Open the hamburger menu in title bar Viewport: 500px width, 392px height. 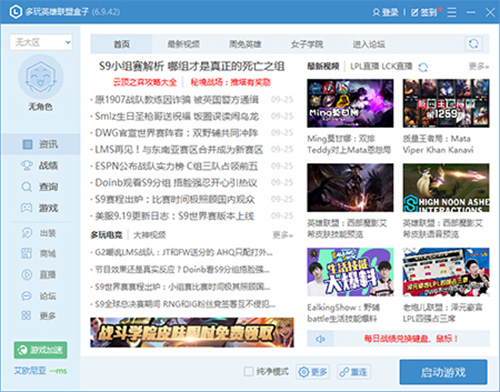(x=452, y=12)
